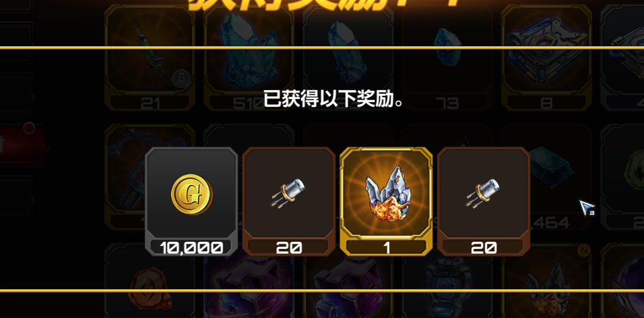Image resolution: width=644 pixels, height=318 pixels.
Task: Click the quantity 1 under crystal ore
Action: pos(386,248)
